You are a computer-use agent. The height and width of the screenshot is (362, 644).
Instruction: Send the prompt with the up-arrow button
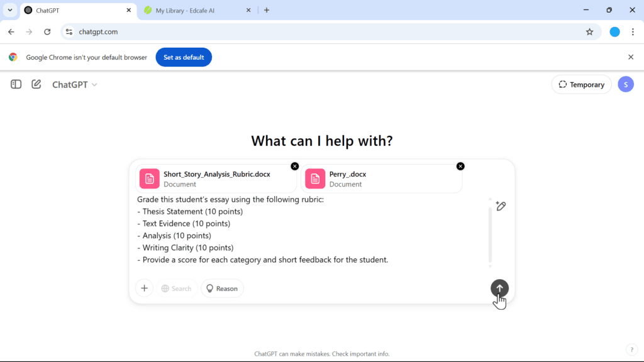click(499, 288)
